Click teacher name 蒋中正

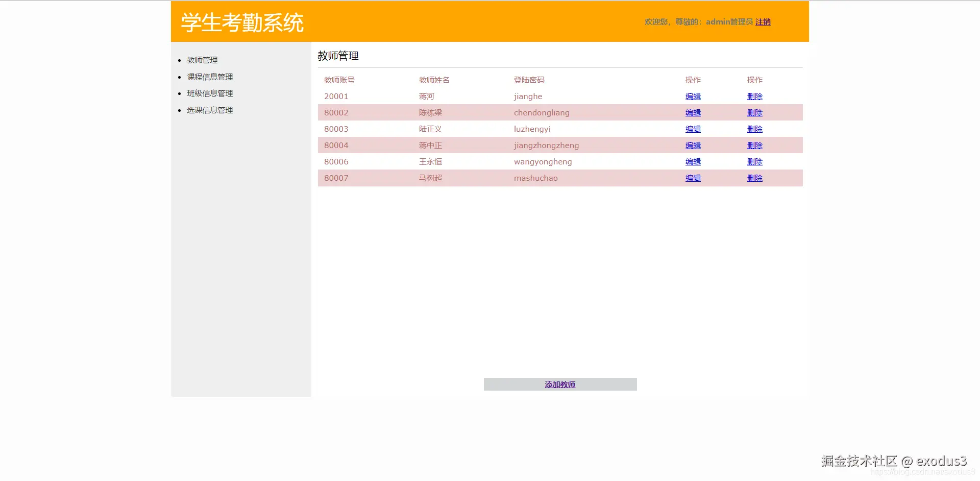pos(431,146)
